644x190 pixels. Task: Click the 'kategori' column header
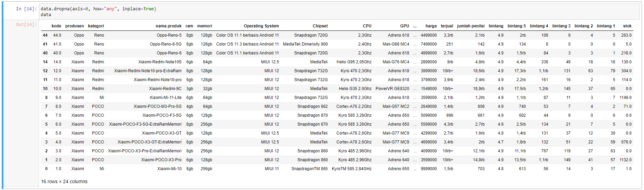coord(96,26)
